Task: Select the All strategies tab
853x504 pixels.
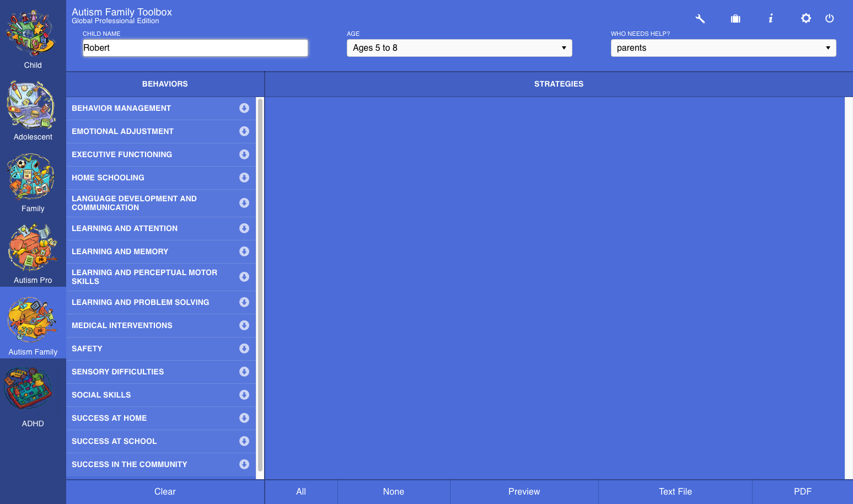Action: pyautogui.click(x=301, y=492)
